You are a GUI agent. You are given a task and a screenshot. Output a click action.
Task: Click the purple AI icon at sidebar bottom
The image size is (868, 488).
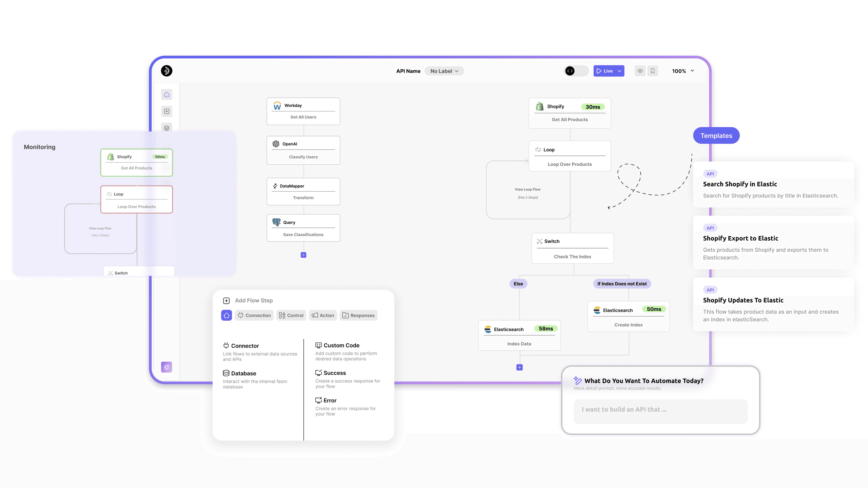(x=166, y=367)
